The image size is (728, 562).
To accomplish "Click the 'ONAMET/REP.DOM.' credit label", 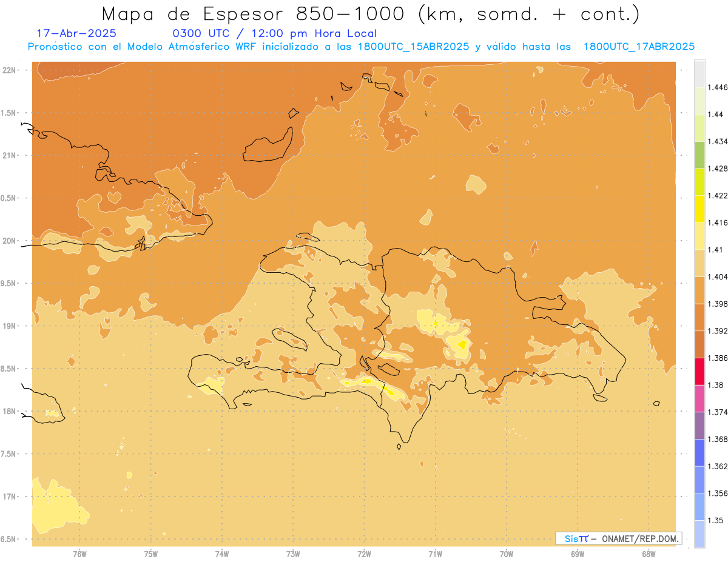I will point(640,538).
